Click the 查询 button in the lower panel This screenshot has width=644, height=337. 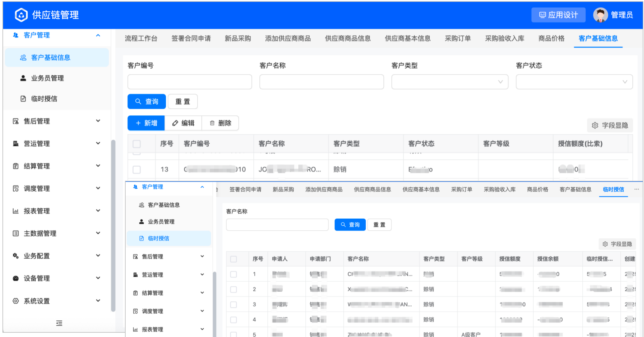coord(350,225)
